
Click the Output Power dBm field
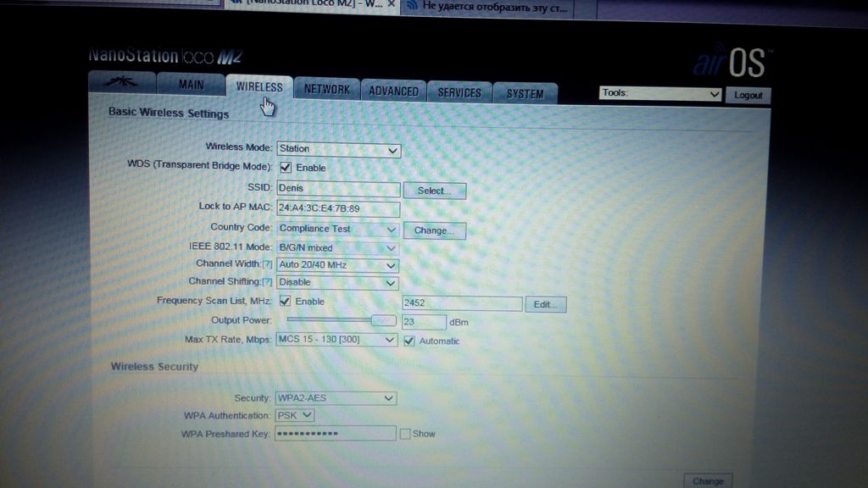[424, 321]
